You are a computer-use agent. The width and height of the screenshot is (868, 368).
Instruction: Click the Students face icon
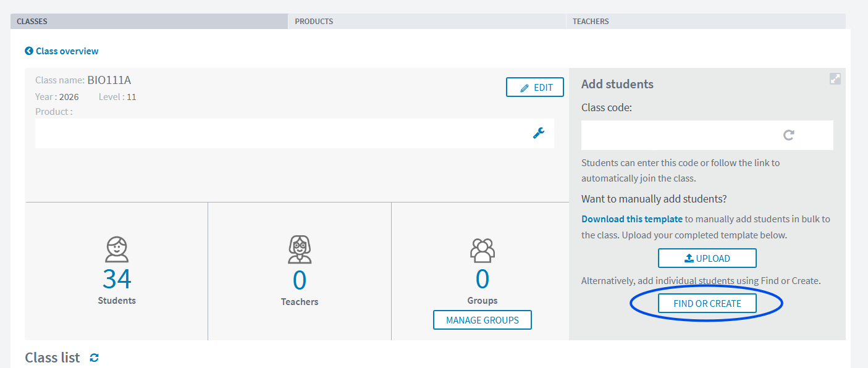click(117, 249)
